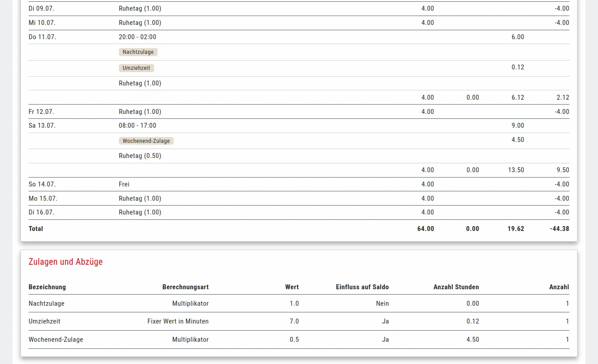Click the Zulagen und Abzüge section heading
The image size is (598, 364).
pos(65,262)
